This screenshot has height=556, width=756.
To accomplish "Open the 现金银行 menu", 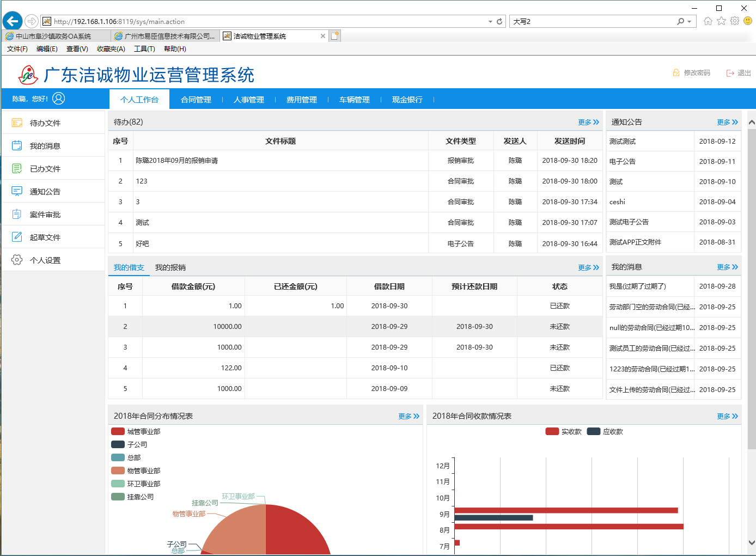I will pyautogui.click(x=407, y=100).
